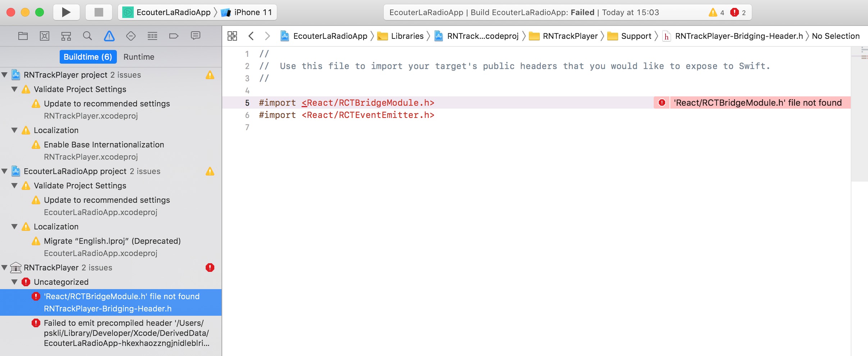Viewport: 868px width, 356px height.
Task: Open the Breakpoint navigator tag icon
Action: (x=174, y=36)
